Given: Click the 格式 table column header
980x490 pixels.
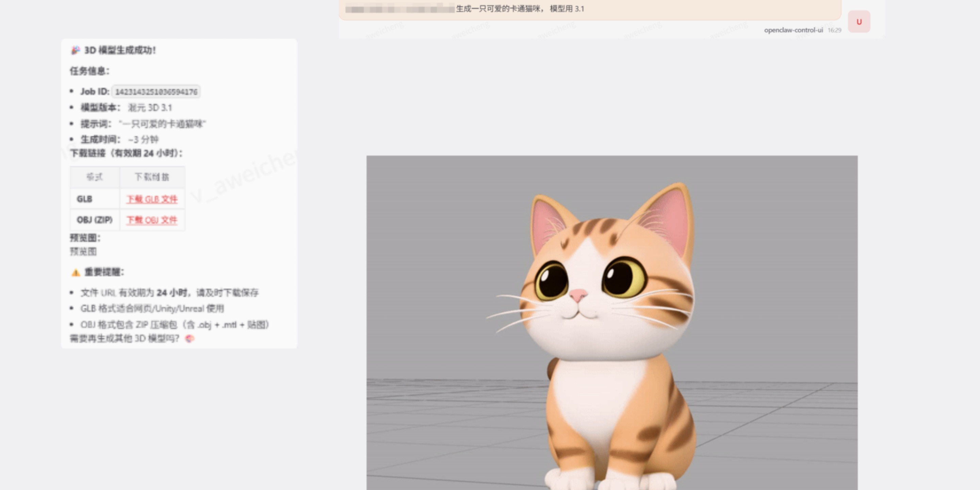Looking at the screenshot, I should 94,177.
